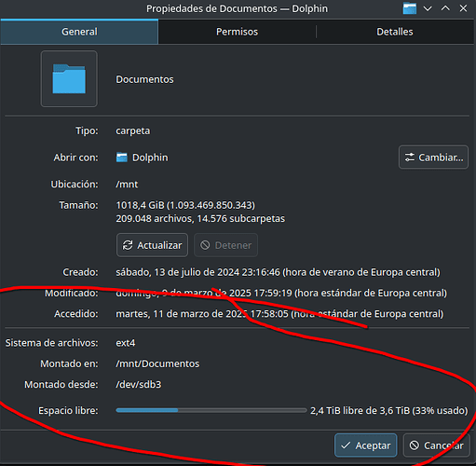This screenshot has width=476, height=466.
Task: Switch to the Permisos tab
Action: [x=237, y=32]
